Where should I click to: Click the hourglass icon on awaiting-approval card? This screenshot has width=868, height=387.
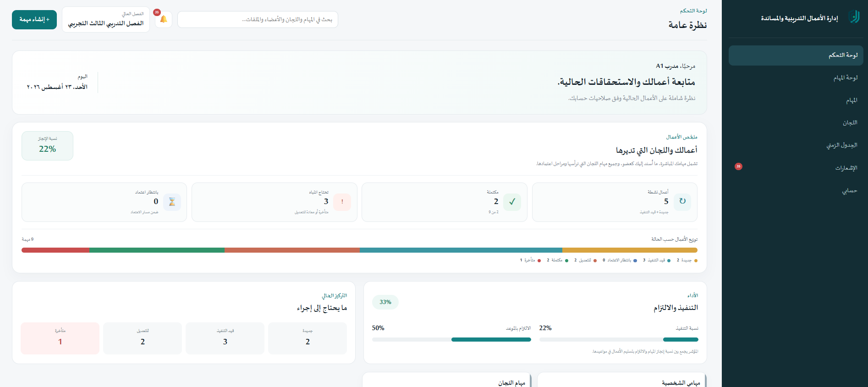point(172,202)
